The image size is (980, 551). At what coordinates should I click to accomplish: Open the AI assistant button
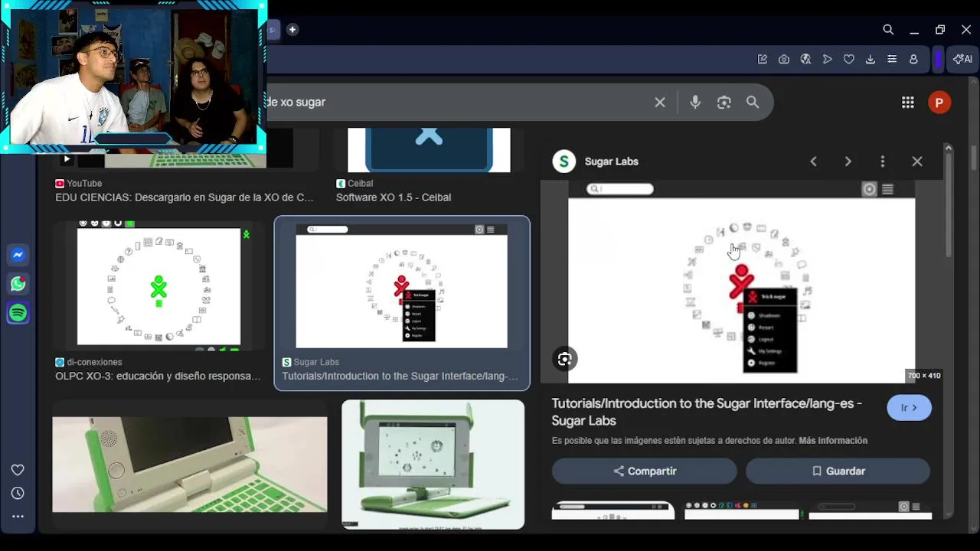[x=962, y=59]
